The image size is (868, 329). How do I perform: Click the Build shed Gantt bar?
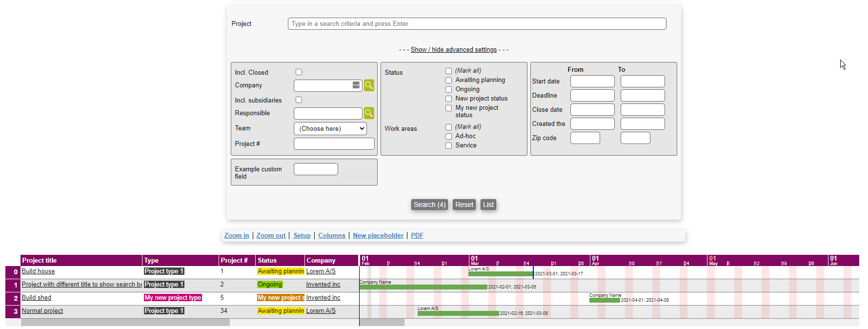pos(604,300)
